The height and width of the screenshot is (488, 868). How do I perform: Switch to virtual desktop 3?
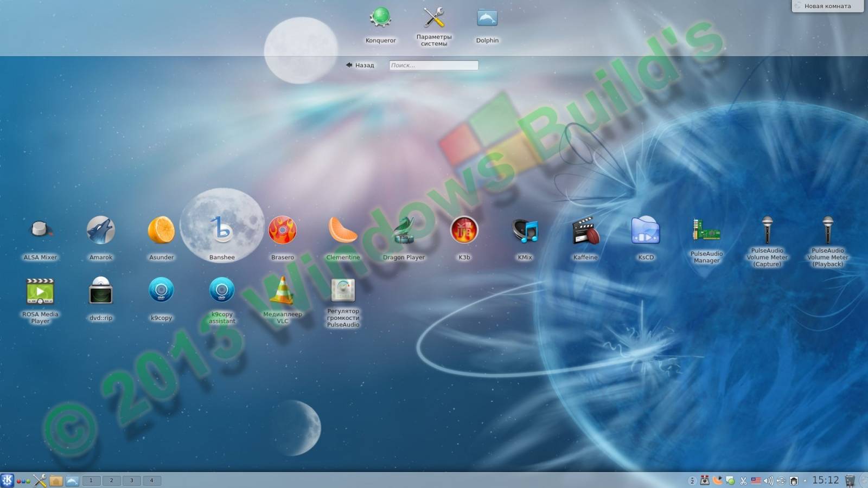click(131, 480)
